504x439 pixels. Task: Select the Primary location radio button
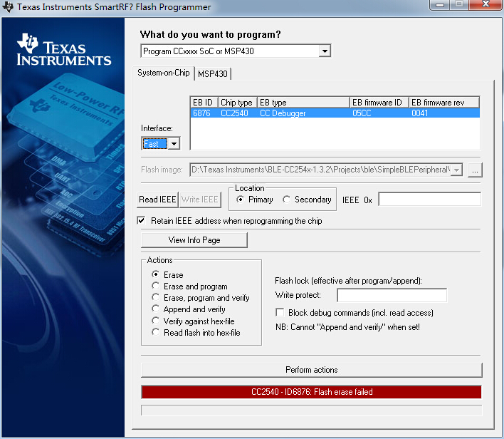[x=240, y=200]
